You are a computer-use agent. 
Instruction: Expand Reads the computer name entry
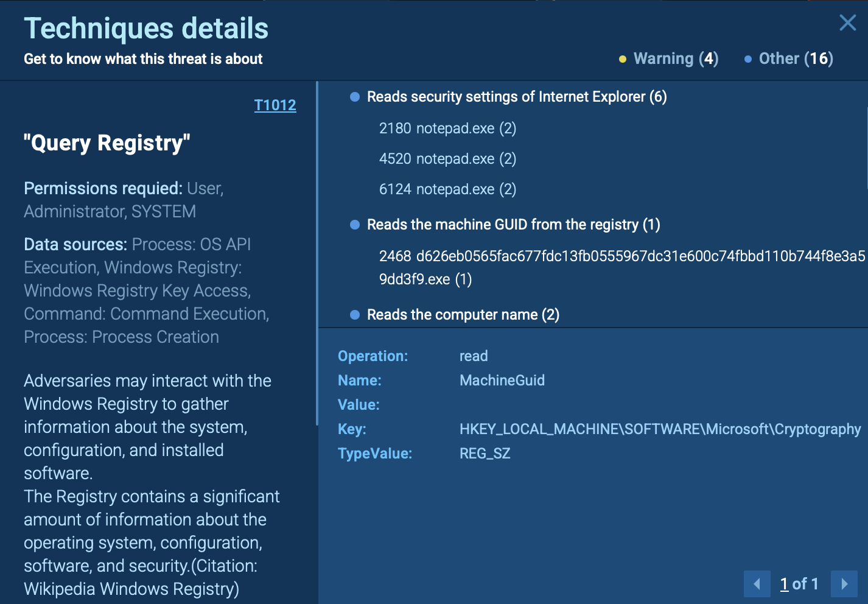coord(463,315)
